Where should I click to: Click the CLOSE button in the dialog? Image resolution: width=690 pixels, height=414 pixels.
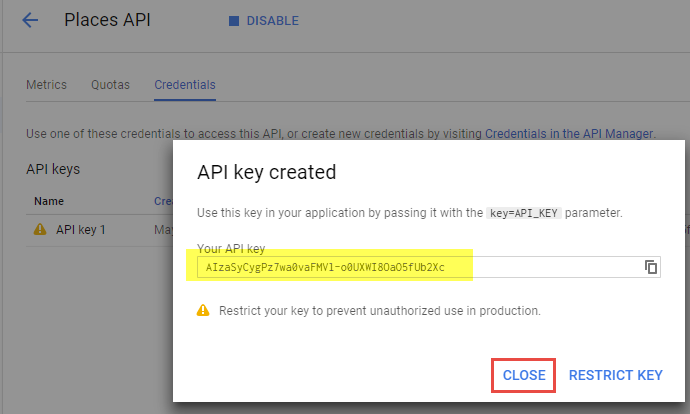(524, 375)
